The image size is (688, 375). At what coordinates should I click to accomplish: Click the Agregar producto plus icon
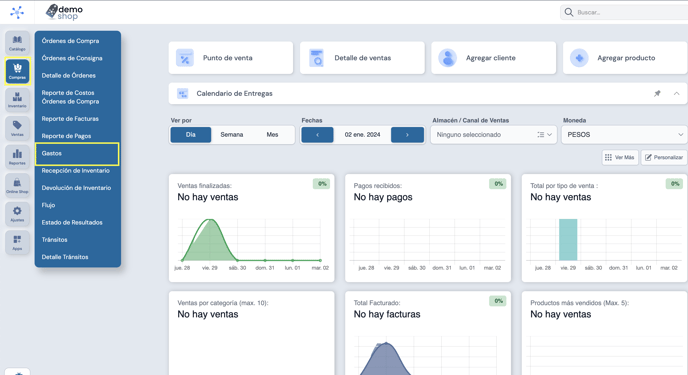coord(579,58)
